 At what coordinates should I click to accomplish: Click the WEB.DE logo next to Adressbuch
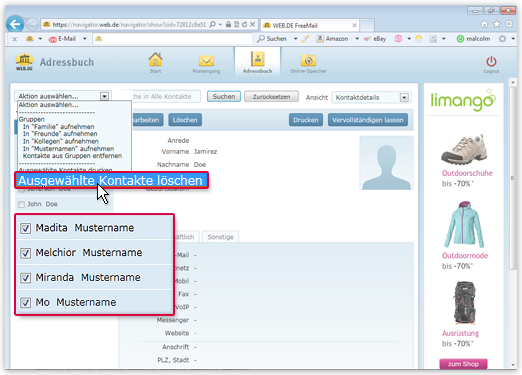(24, 62)
